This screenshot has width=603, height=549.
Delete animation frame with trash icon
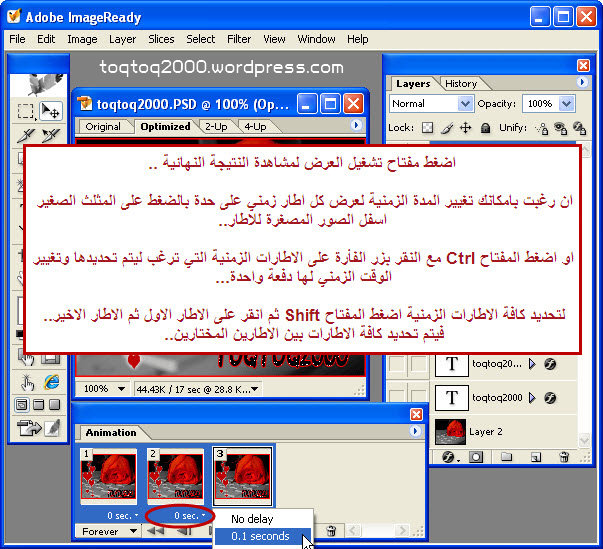point(330,531)
